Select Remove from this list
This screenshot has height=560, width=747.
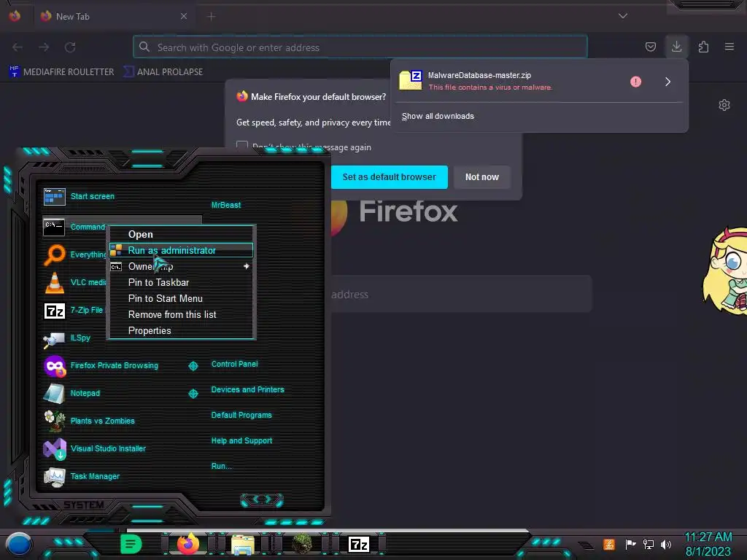tap(182, 315)
